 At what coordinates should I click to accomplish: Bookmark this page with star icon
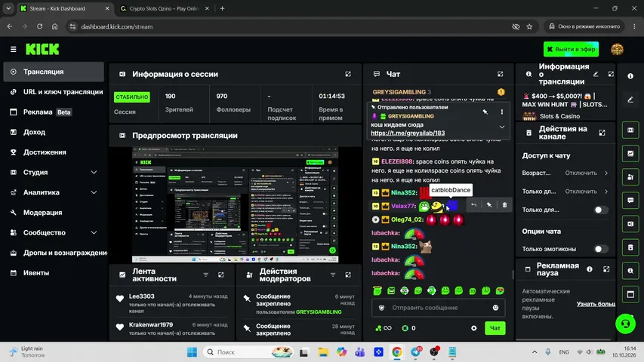tap(529, 26)
